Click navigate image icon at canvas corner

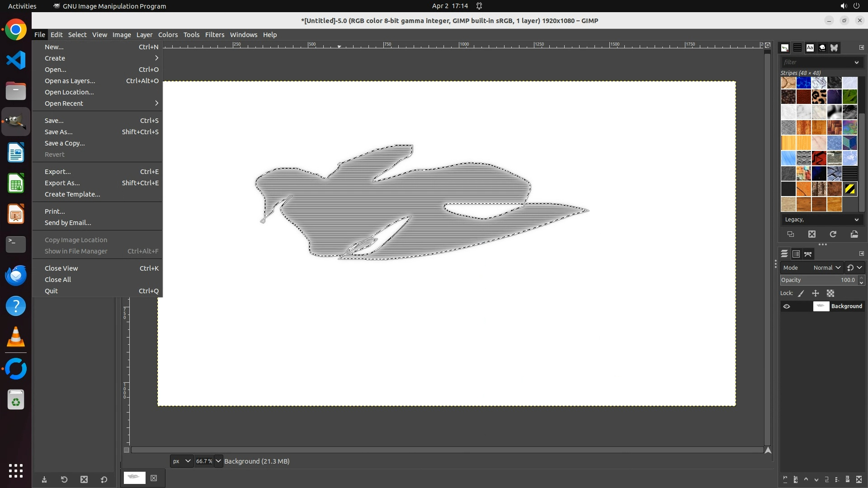[768, 450]
